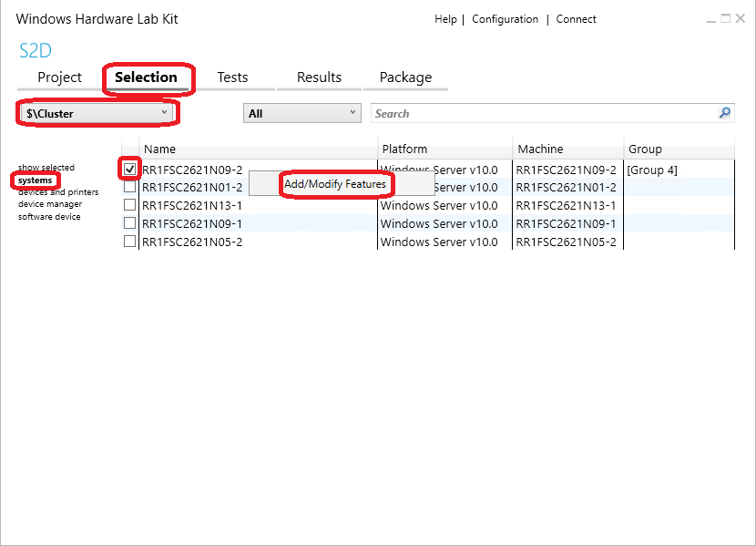Viewport: 756px width, 546px height.
Task: Switch to the Package tab
Action: point(405,77)
